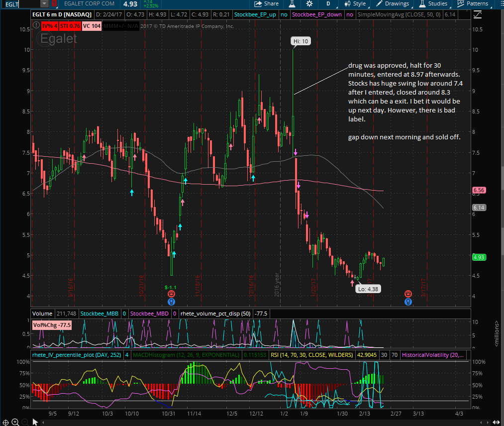Open chart settings gear icon
Screen dimensions: 504x426
pos(309,3)
